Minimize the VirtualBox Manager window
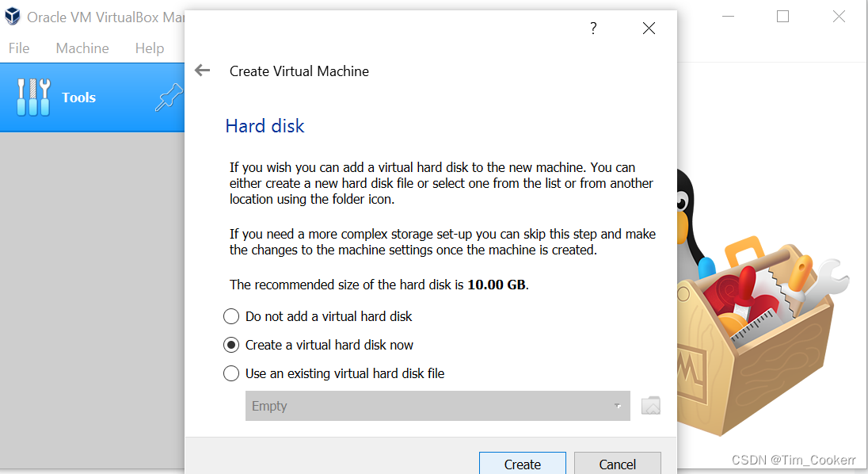This screenshot has height=474, width=868. pos(728,17)
